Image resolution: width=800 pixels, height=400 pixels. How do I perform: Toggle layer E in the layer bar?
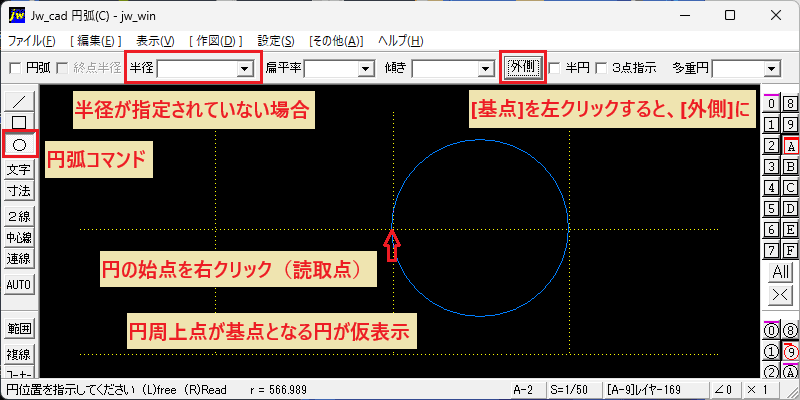coord(790,230)
